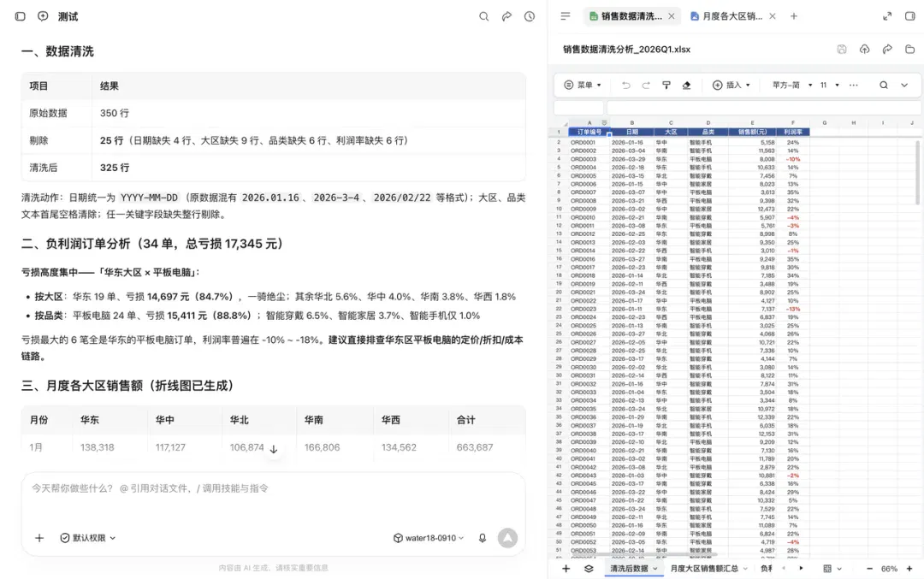Open 清洗后数据 sheet tab dropdown arrow
This screenshot has width=924, height=579.
point(654,569)
